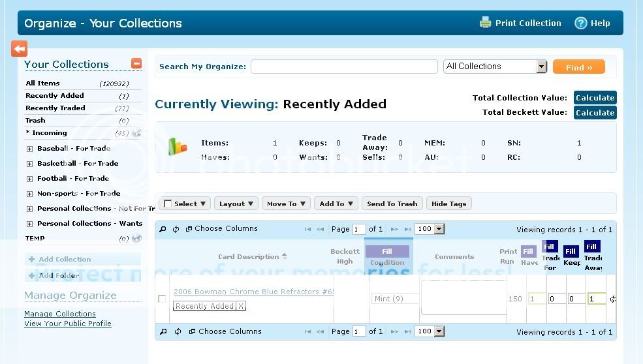Go to the next page using the top pager arrow
The image size is (643, 364).
(394, 230)
